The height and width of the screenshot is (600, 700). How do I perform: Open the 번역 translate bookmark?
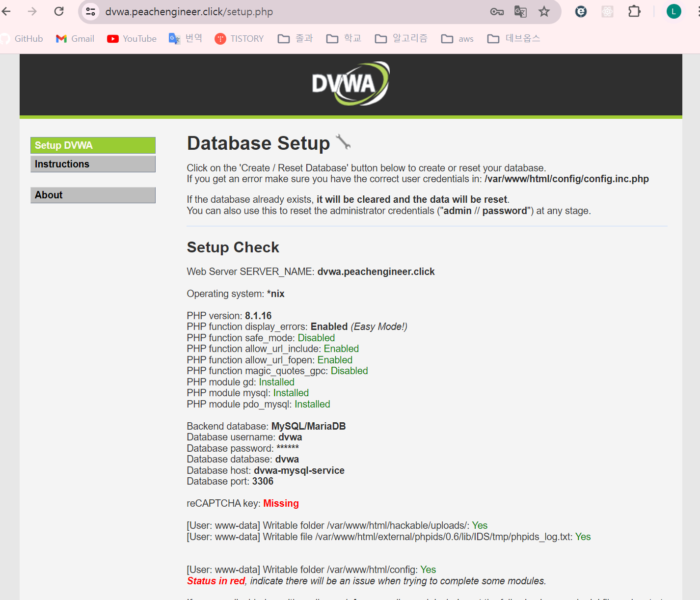pyautogui.click(x=185, y=38)
